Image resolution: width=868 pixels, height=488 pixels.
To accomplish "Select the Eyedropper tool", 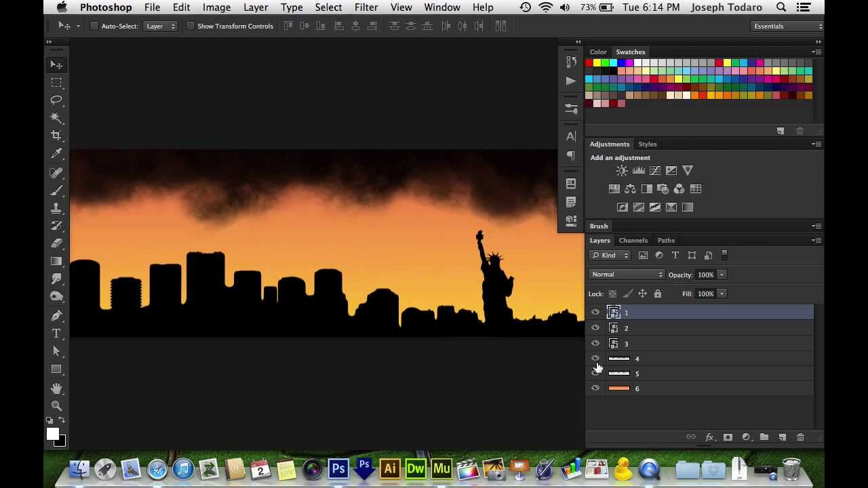I will 56,153.
